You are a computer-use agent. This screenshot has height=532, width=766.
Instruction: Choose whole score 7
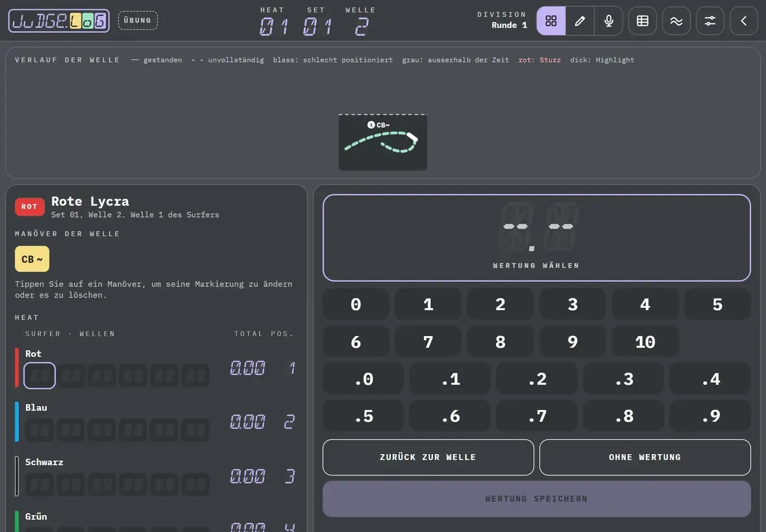(x=428, y=342)
